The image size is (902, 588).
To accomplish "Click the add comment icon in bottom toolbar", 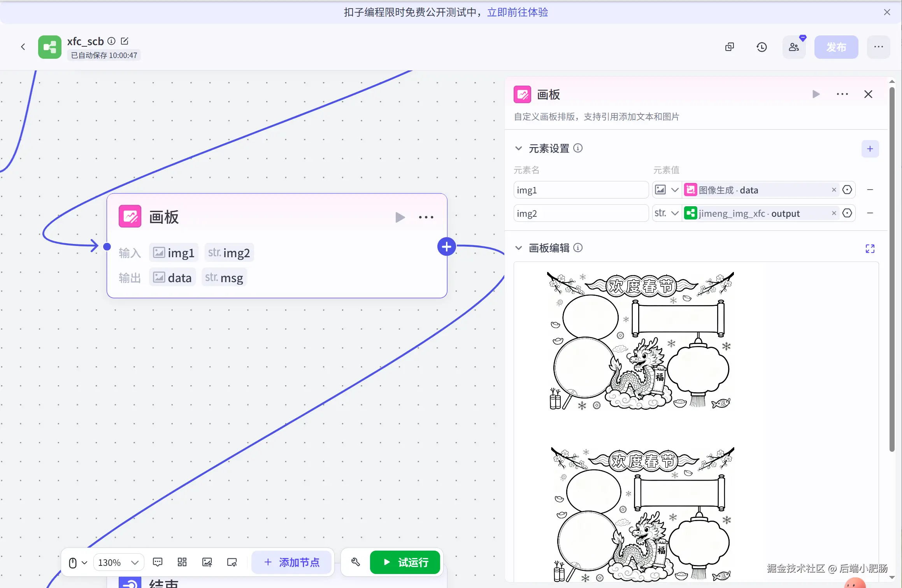I will click(158, 562).
